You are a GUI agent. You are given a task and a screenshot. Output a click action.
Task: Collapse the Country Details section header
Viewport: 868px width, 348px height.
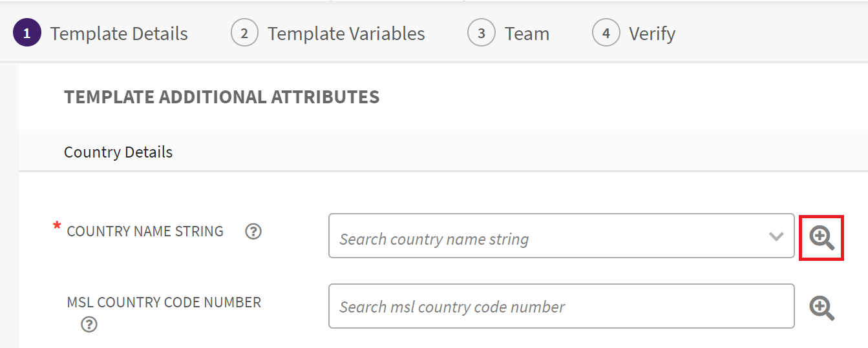click(118, 152)
